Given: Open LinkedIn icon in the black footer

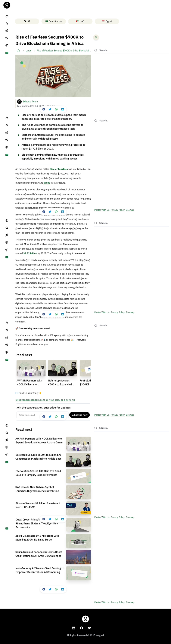Looking at the screenshot, I should click(74, 628).
